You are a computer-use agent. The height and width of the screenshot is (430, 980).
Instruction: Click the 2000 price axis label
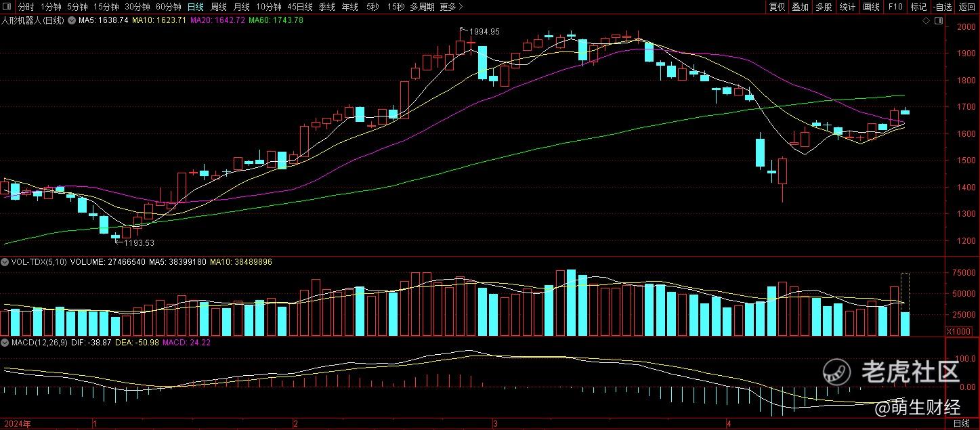pos(966,27)
